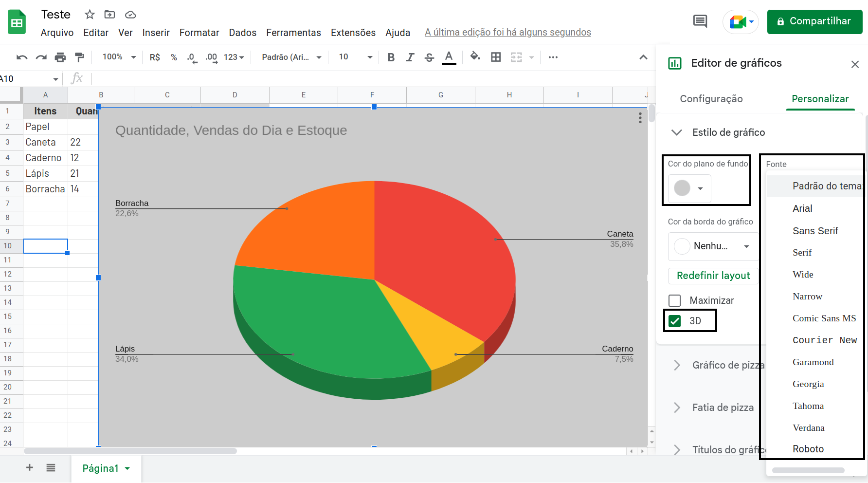
Task: Click the Redefinir layout button
Action: 713,276
